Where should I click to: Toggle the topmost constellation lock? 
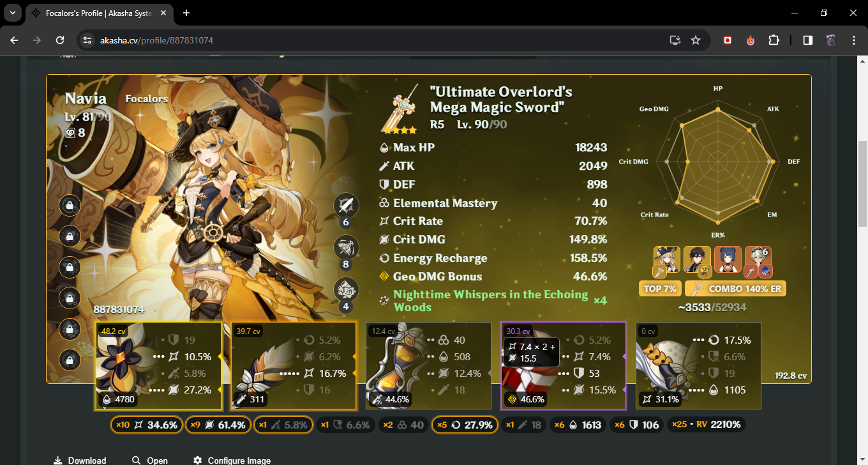pos(70,205)
